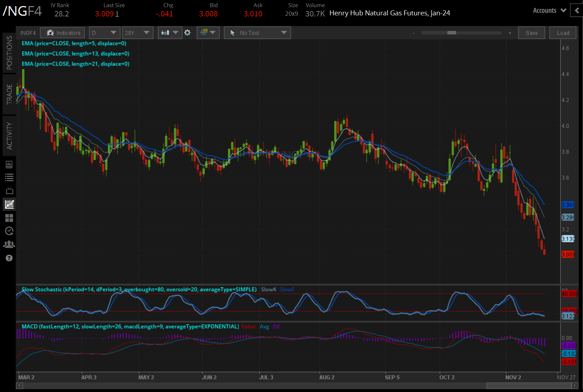Open the candlestick chart type dropdown
Screen dimensions: 583x392
[170, 33]
